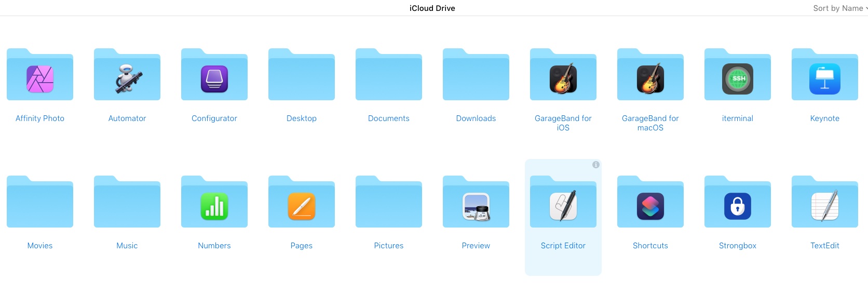This screenshot has height=307, width=868.
Task: Select the Script Editor folder icon
Action: (x=563, y=202)
